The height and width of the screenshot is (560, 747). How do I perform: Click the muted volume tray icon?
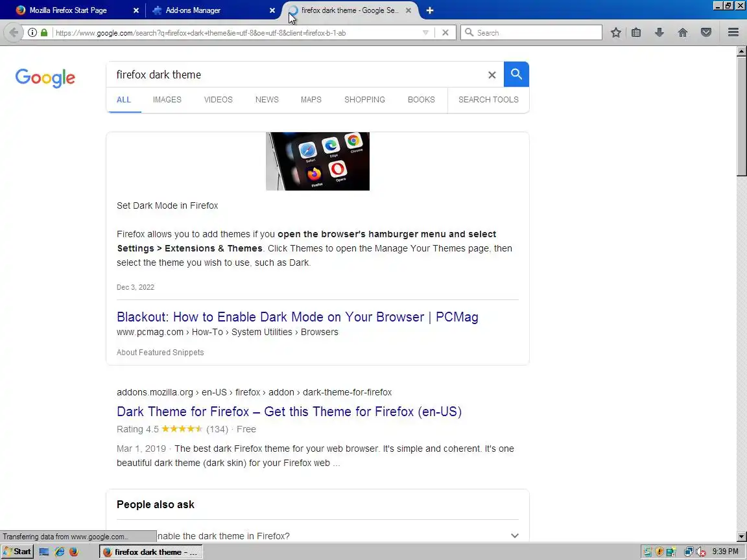(701, 552)
